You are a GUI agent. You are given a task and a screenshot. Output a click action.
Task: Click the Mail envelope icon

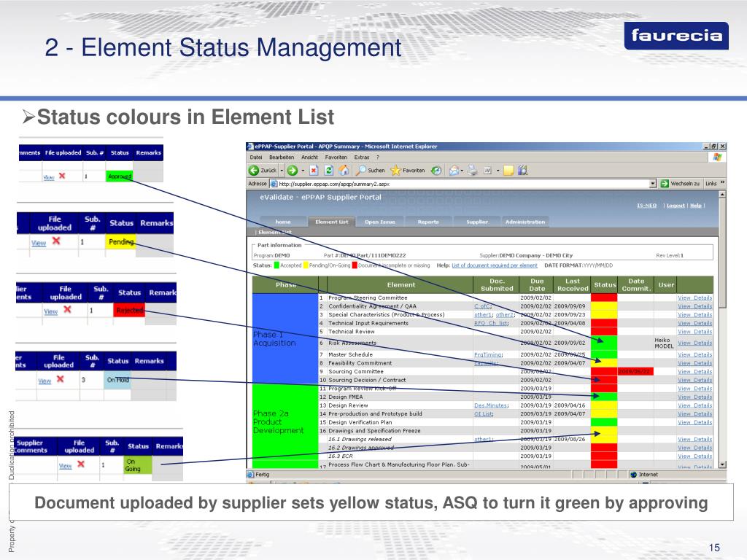[454, 170]
